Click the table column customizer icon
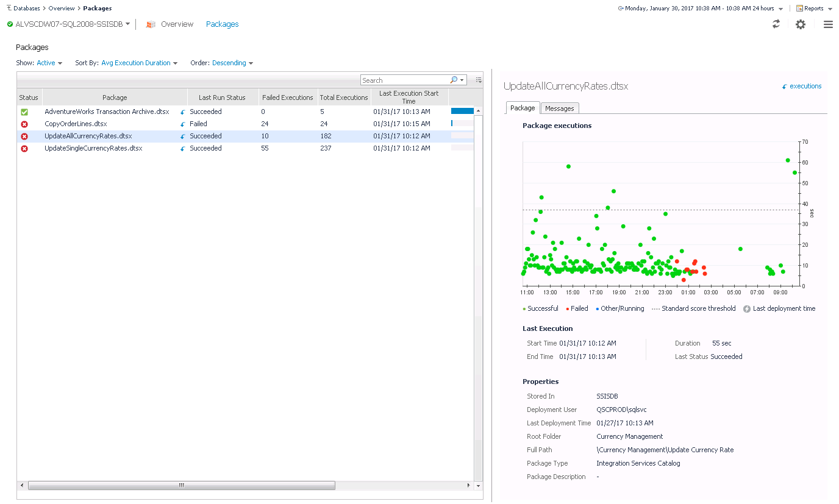This screenshot has width=839, height=504. tap(479, 80)
